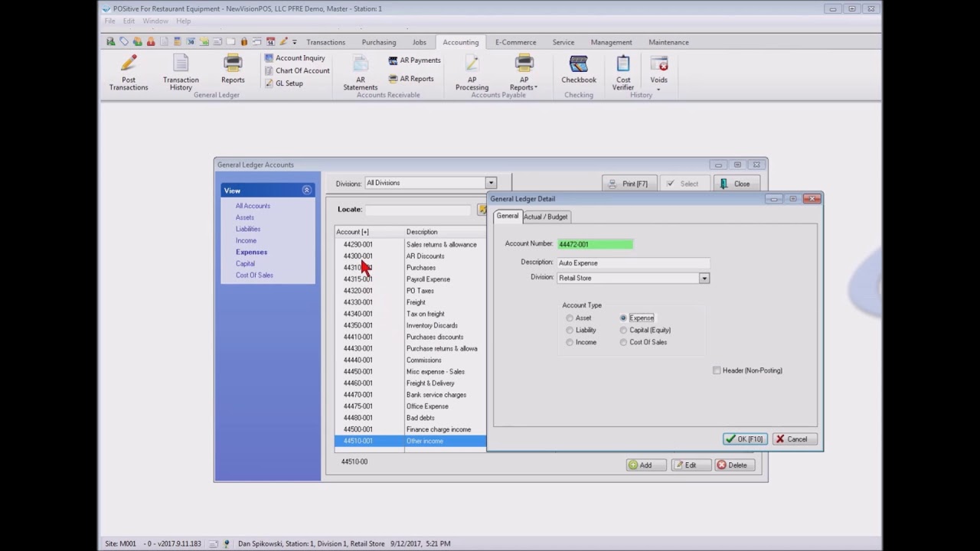
Task: Open AR Statements icon
Action: click(x=361, y=64)
